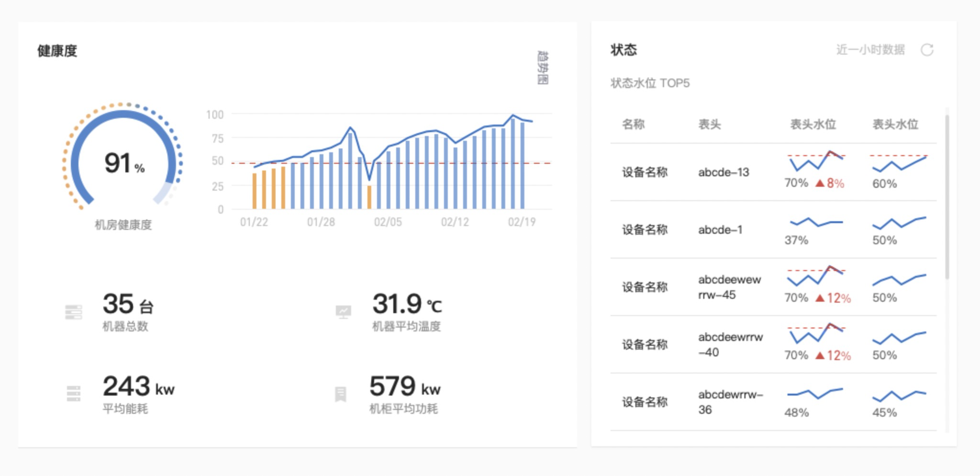The image size is (980, 476).
Task: Select the abcde–1 device row
Action: click(773, 229)
